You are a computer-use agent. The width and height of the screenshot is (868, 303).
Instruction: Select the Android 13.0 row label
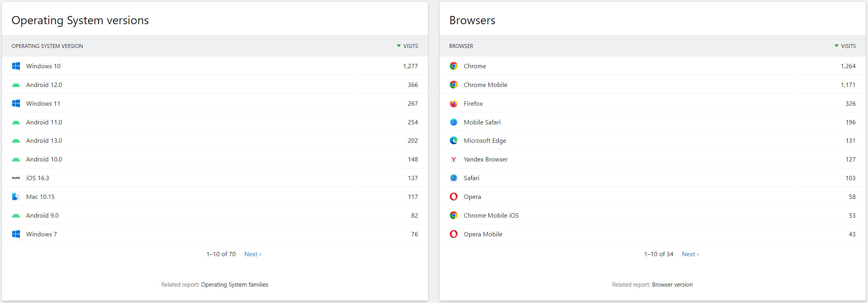click(44, 141)
